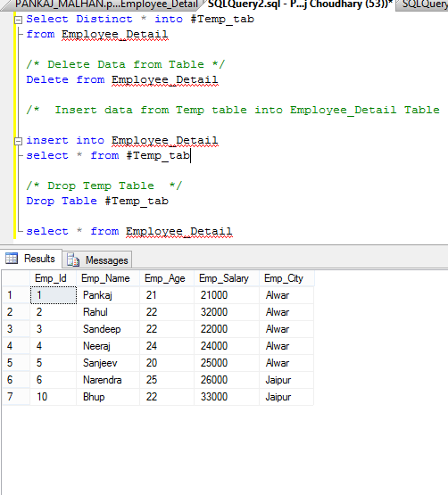Click the 'Delete from Employee_Detail' code line
448x495 pixels.
click(x=122, y=80)
